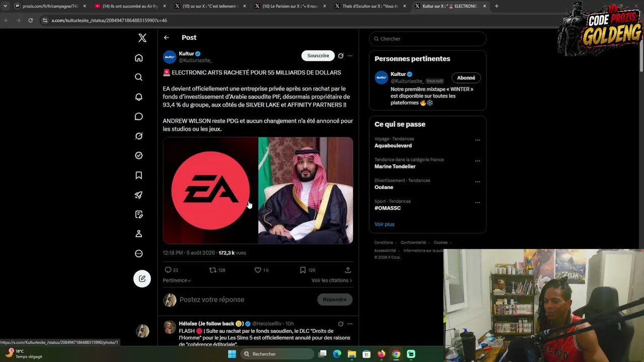The height and width of the screenshot is (362, 644).
Task: Open Bookmarks from the left sidebar
Action: coord(139,175)
